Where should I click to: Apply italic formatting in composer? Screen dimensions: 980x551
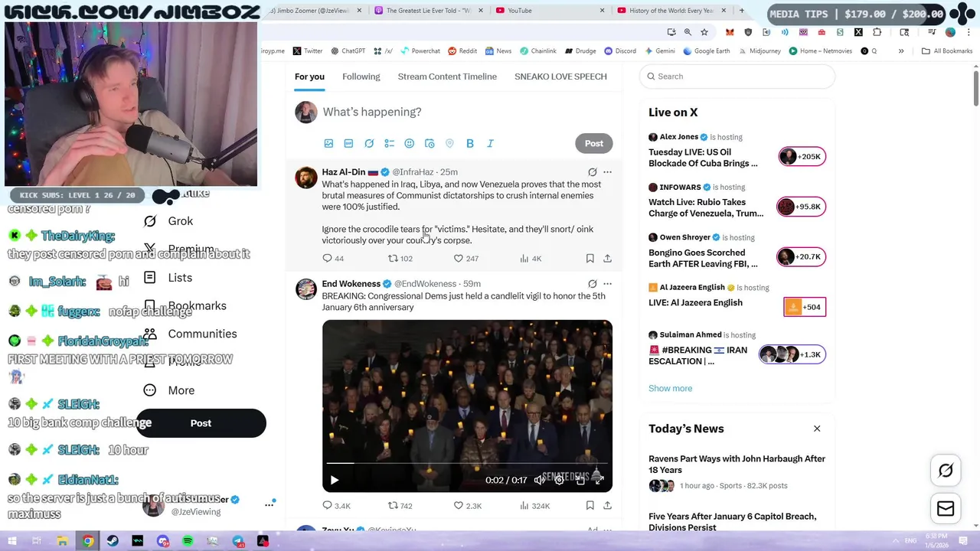tap(490, 143)
